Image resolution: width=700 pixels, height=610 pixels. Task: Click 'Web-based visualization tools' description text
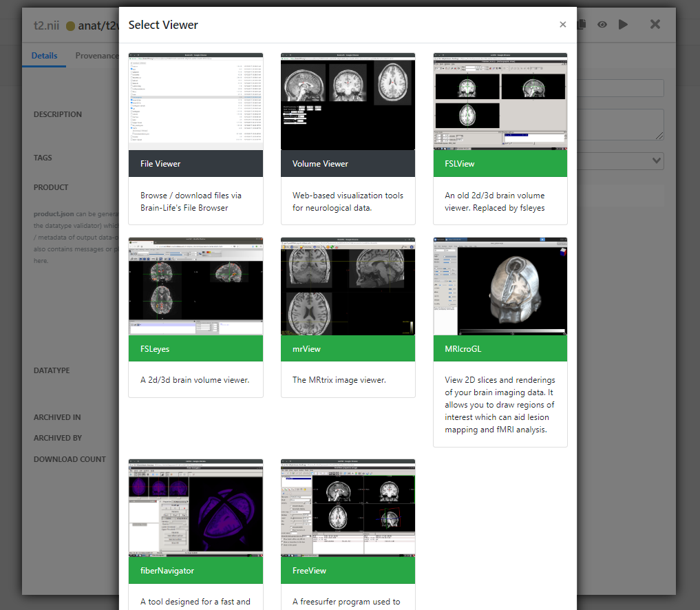click(x=348, y=196)
